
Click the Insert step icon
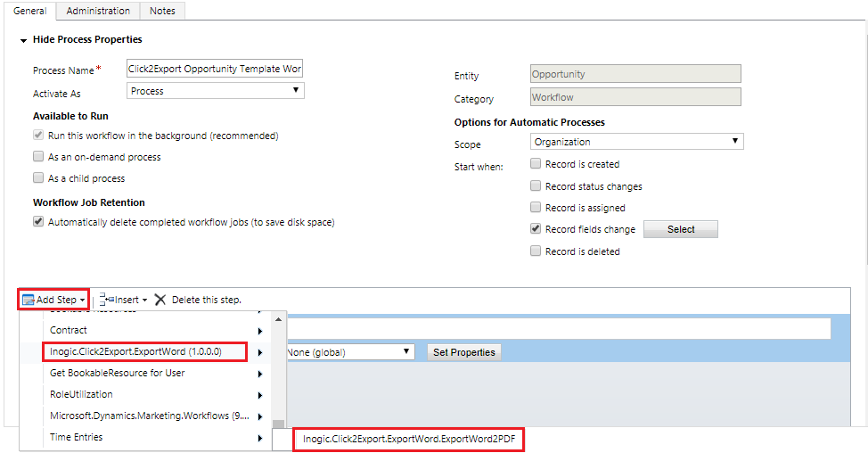(x=106, y=300)
